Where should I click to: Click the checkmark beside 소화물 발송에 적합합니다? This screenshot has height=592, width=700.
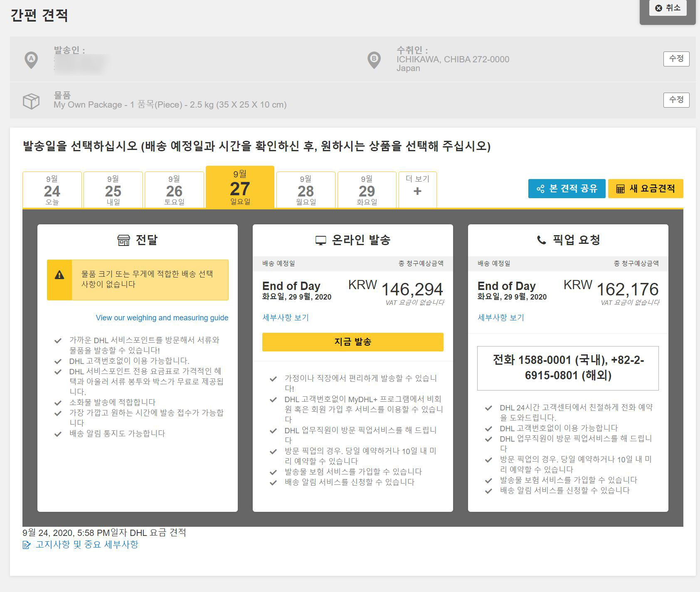click(58, 403)
